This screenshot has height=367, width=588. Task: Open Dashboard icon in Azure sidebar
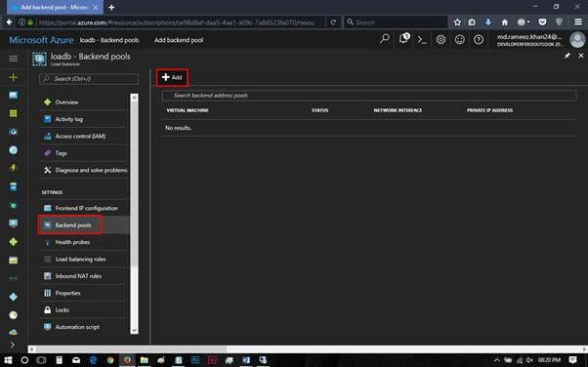pyautogui.click(x=13, y=96)
